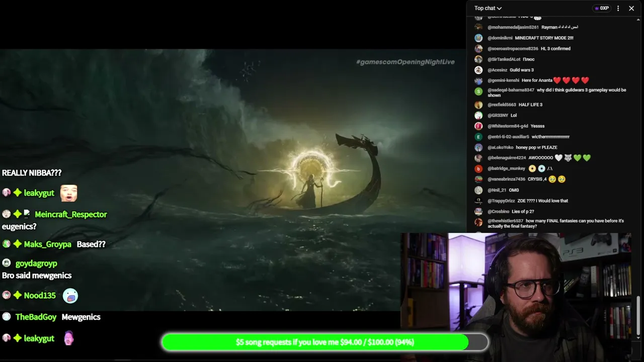Open the @soeroastropacome8236 username link

click(x=513, y=49)
